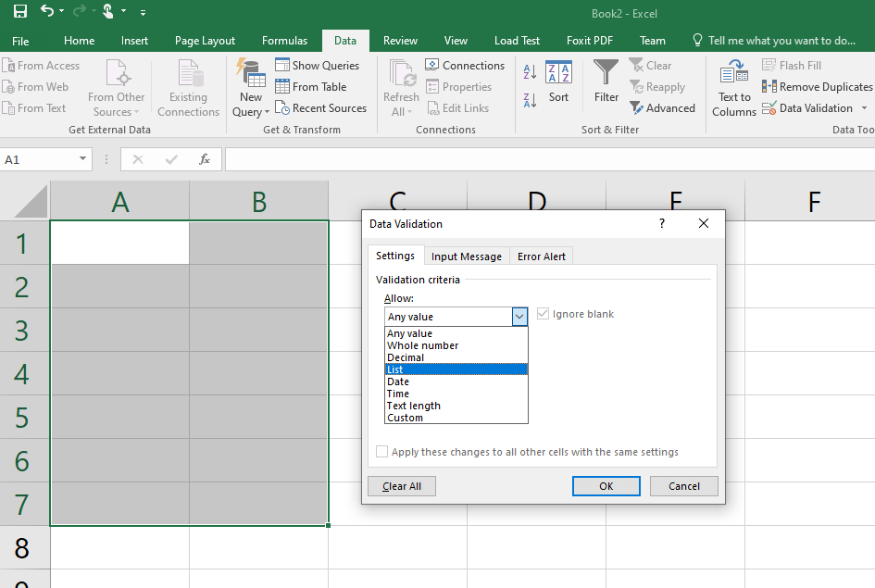Switch to the Insert tab
Image resolution: width=875 pixels, height=588 pixels.
pyautogui.click(x=134, y=41)
